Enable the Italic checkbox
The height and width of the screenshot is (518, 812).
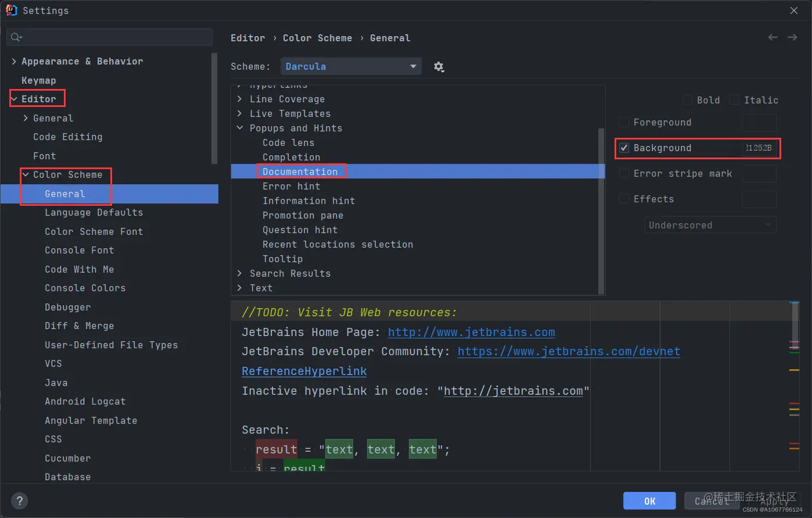[x=735, y=99]
